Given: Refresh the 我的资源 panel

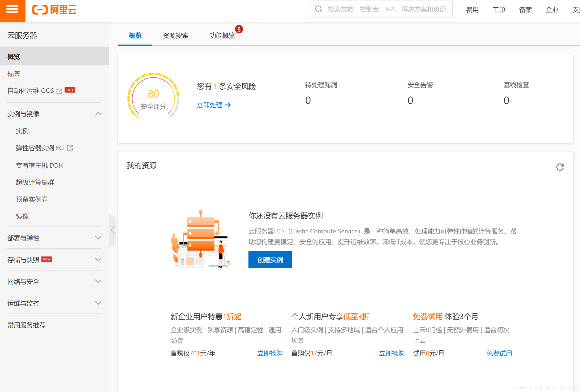Looking at the screenshot, I should 560,167.
